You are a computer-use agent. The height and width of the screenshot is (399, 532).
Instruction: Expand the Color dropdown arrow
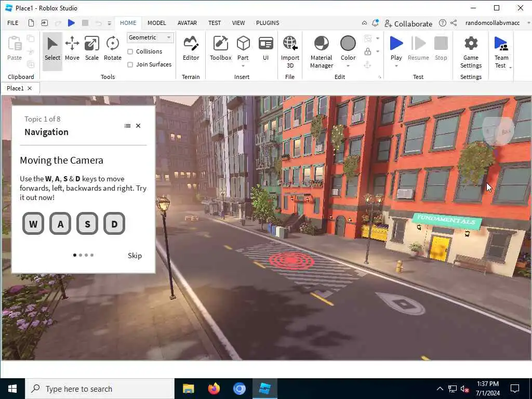tap(348, 66)
